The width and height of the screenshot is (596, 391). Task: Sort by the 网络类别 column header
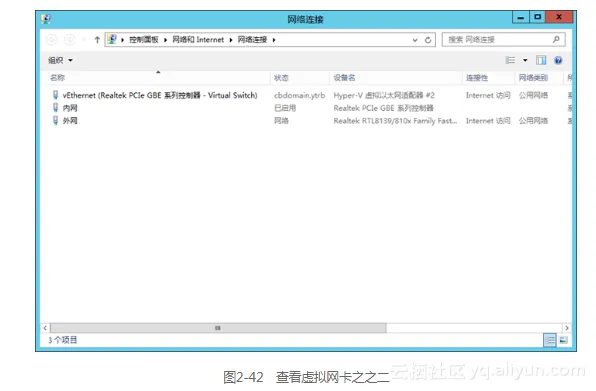[x=533, y=78]
